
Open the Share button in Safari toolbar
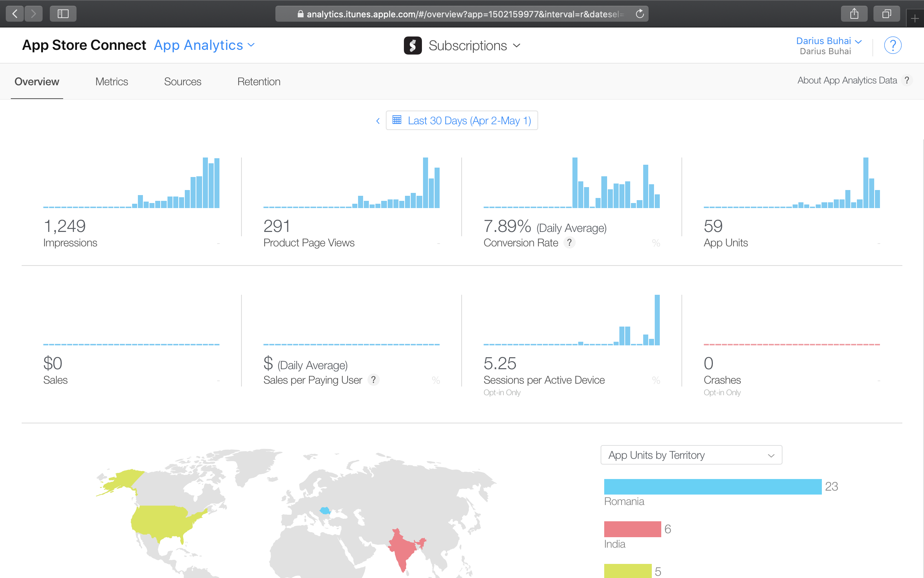pos(854,14)
